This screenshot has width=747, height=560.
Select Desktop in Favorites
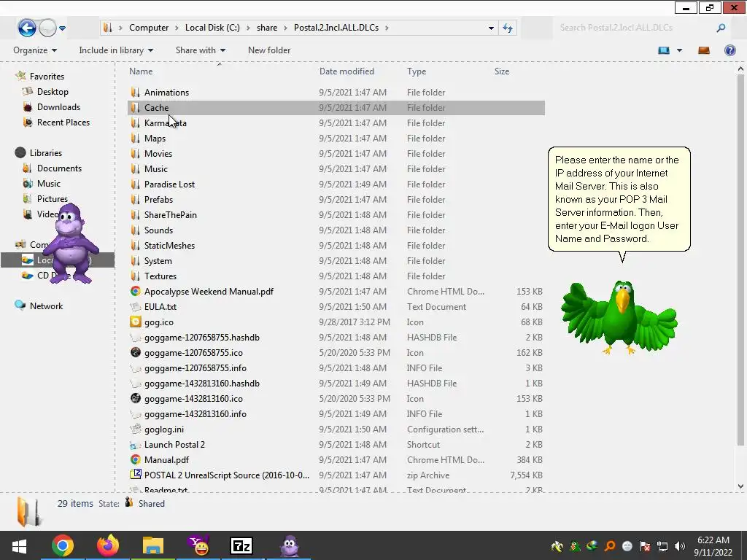pyautogui.click(x=53, y=91)
